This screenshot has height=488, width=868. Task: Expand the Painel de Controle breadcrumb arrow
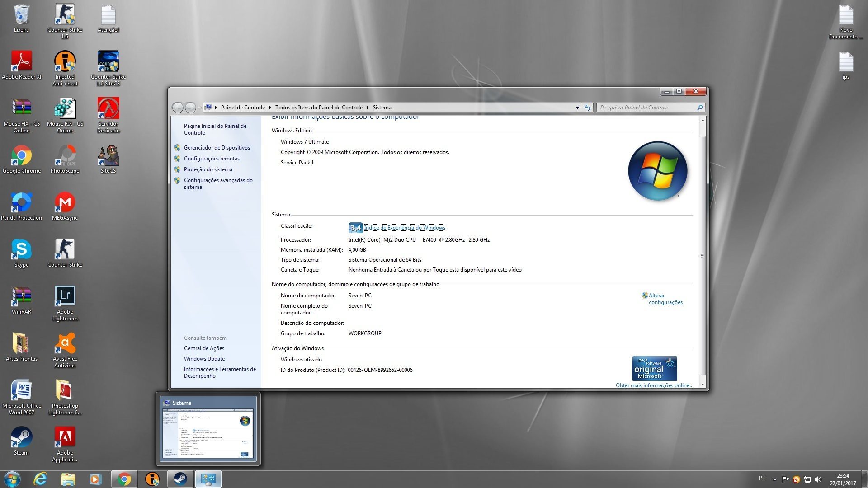[x=270, y=108]
